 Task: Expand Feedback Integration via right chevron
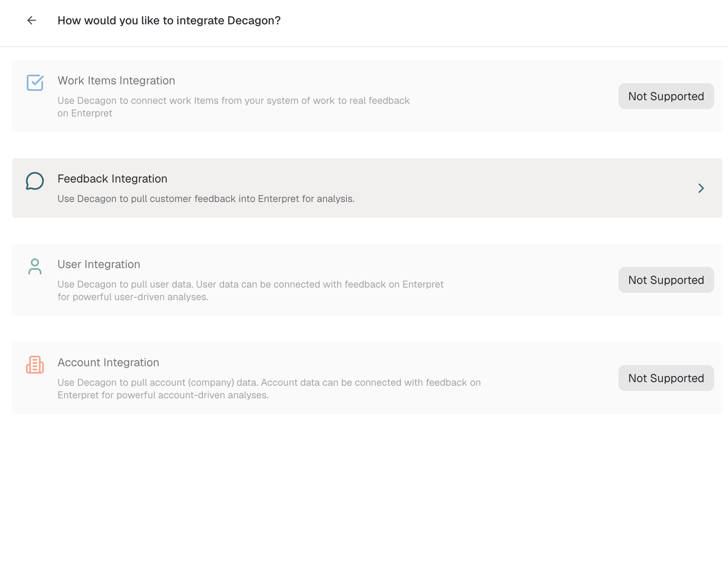pos(701,188)
